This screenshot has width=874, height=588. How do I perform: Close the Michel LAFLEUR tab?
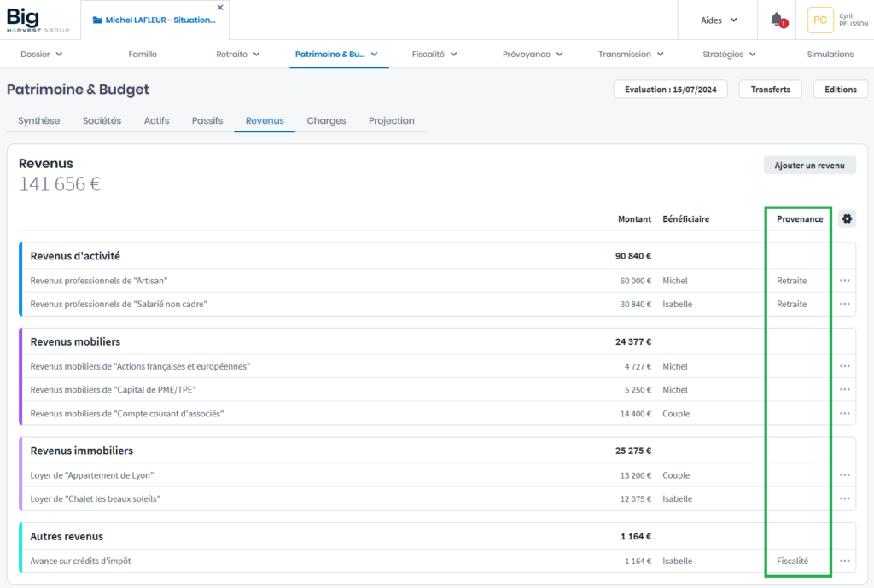(x=220, y=8)
